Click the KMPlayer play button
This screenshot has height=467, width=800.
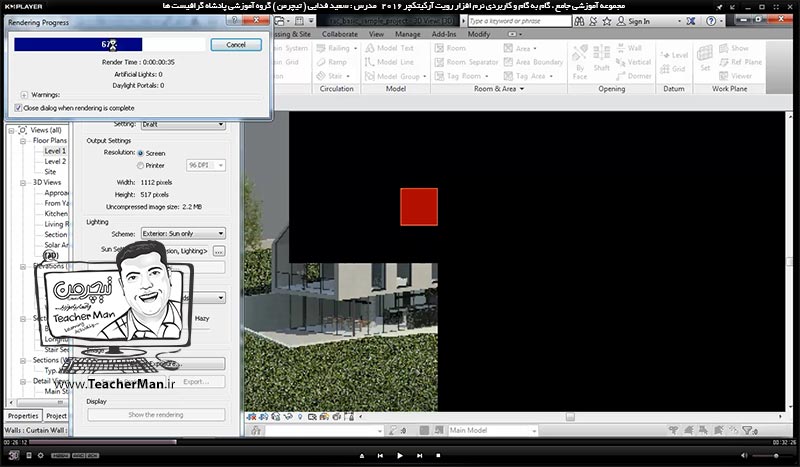coord(399,455)
